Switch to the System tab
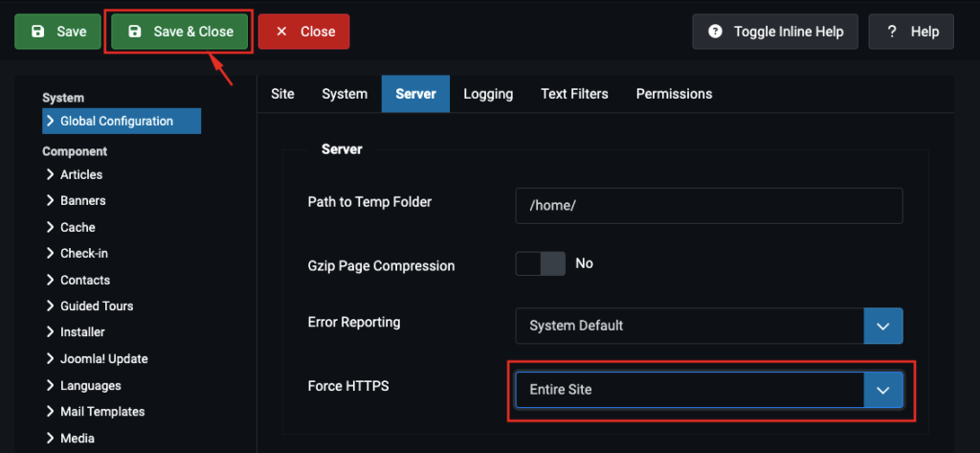980x453 pixels. point(345,94)
